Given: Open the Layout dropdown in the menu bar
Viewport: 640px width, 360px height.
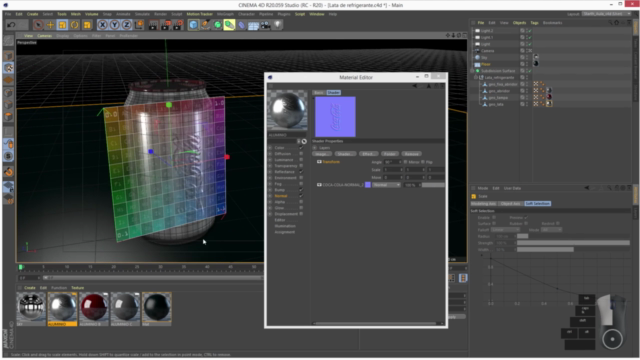Looking at the screenshot, I should tap(607, 14).
